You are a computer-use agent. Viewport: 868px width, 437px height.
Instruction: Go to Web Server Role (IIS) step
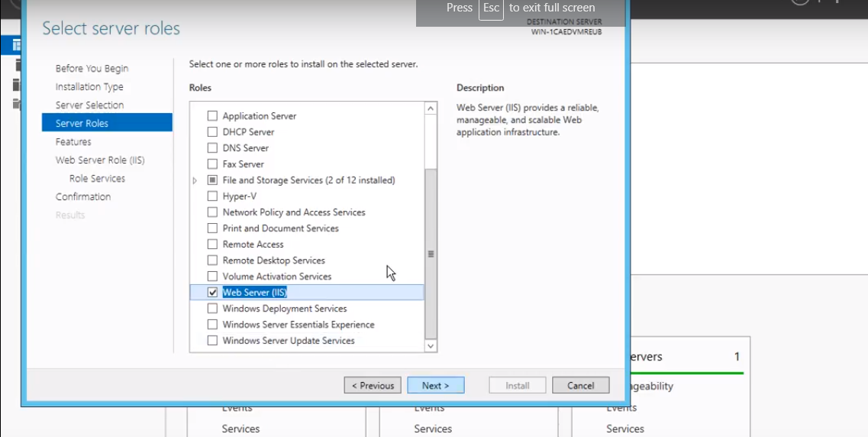pyautogui.click(x=100, y=160)
